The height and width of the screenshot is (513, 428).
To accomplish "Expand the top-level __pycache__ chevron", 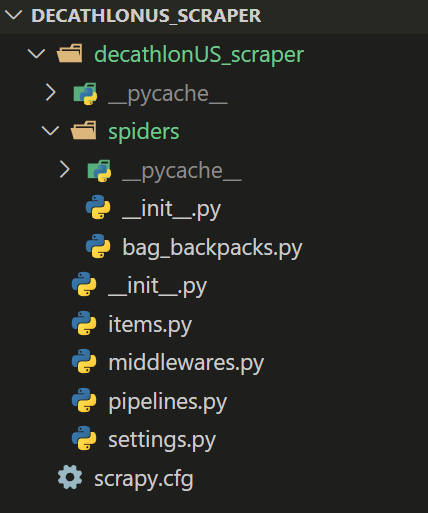I will click(51, 93).
